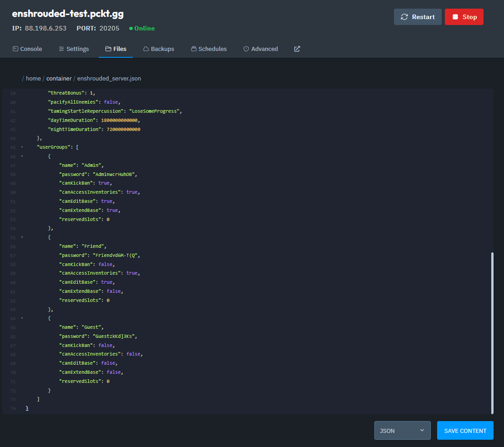The height and width of the screenshot is (447, 504).
Task: Click the LoseSomeProgress string value
Action: pyautogui.click(x=154, y=111)
